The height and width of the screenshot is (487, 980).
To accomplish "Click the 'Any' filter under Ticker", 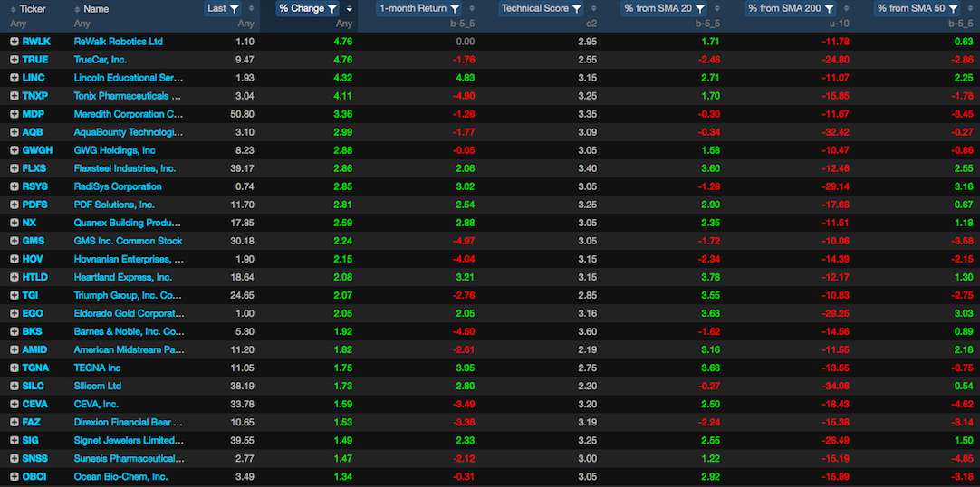I will [x=19, y=24].
